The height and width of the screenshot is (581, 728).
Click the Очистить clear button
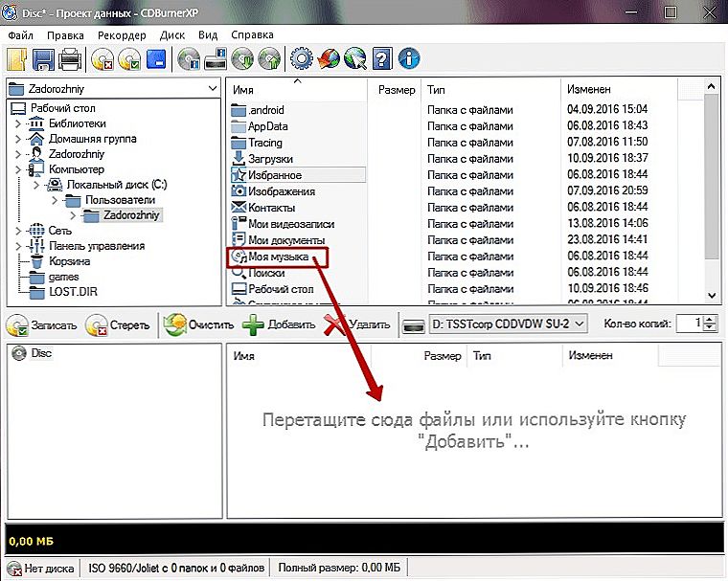[x=198, y=325]
